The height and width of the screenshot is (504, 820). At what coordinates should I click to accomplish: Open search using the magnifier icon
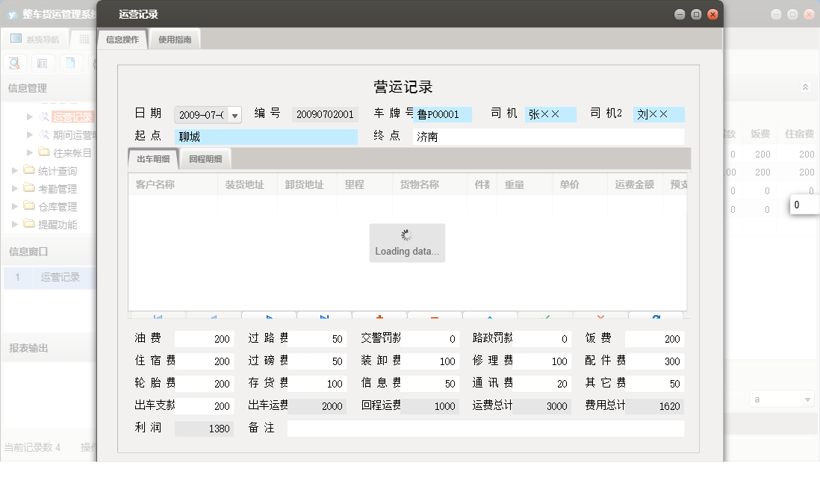pyautogui.click(x=13, y=63)
